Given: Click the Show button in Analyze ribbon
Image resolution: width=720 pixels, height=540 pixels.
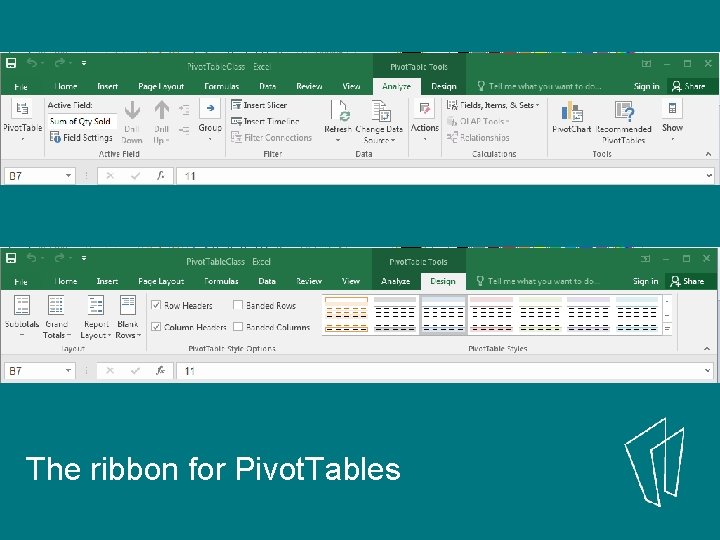Looking at the screenshot, I should pos(672,120).
